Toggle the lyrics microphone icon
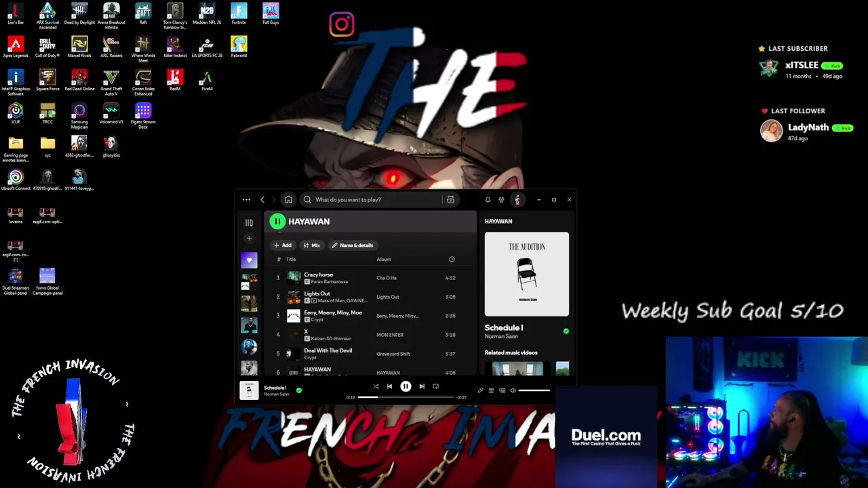The width and height of the screenshot is (868, 488). click(480, 390)
